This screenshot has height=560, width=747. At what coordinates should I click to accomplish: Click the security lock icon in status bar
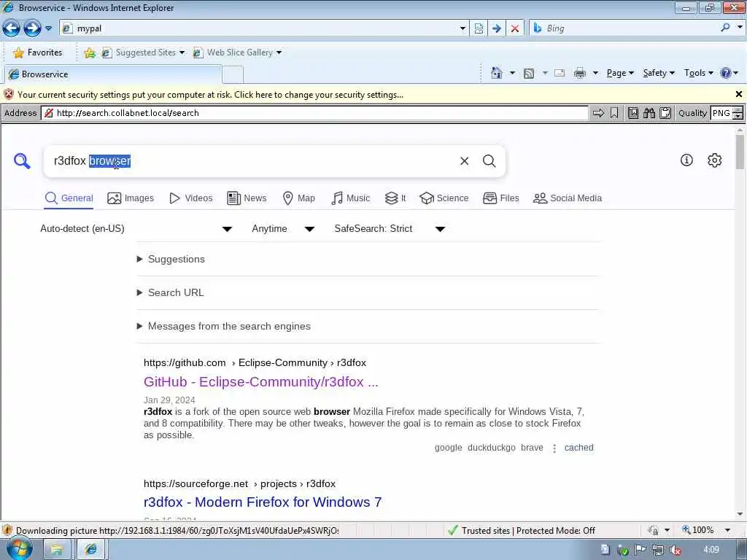pos(653,530)
